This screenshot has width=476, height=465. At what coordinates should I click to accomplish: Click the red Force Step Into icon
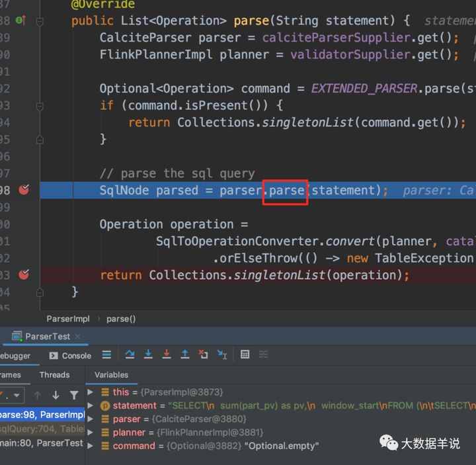(x=167, y=355)
